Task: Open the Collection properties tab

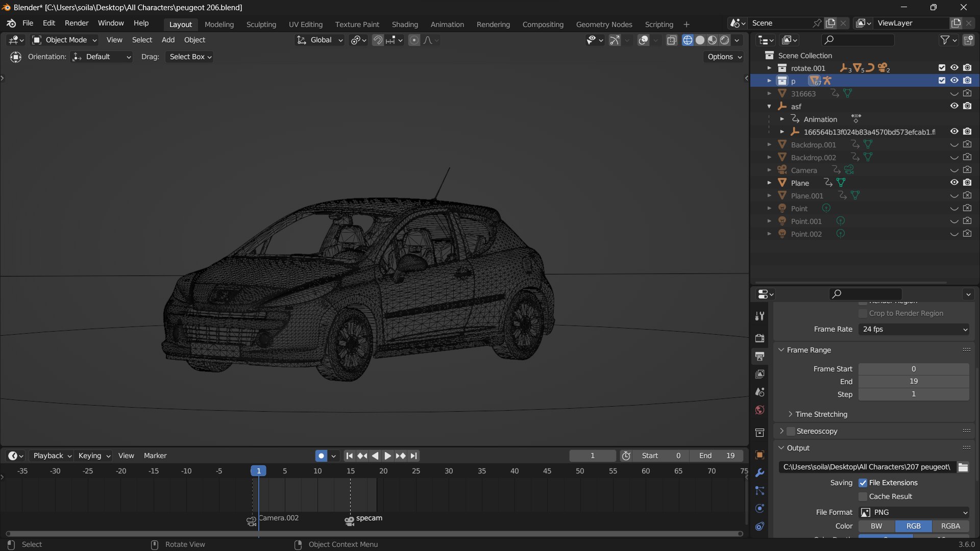Action: [x=759, y=433]
